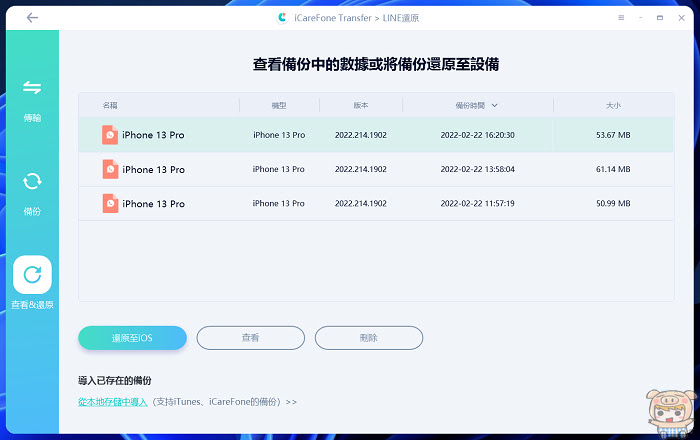Click the iCareFone logo in title bar
700x440 pixels.
[x=282, y=18]
